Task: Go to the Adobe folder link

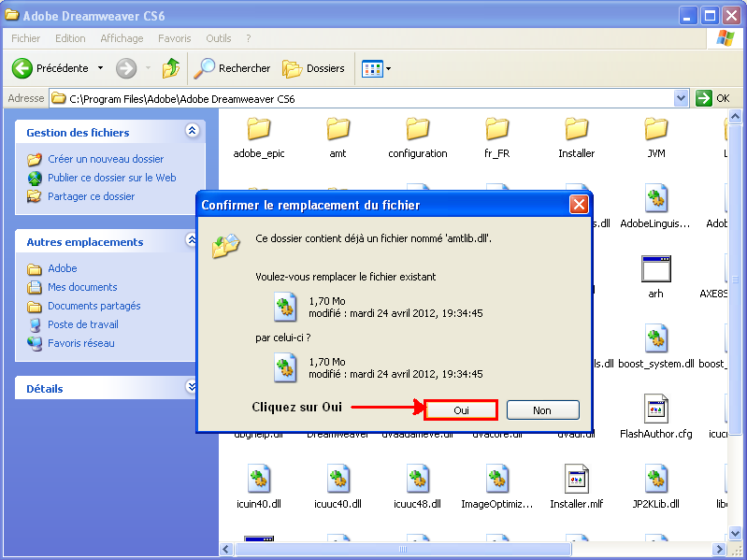Action: (x=63, y=268)
